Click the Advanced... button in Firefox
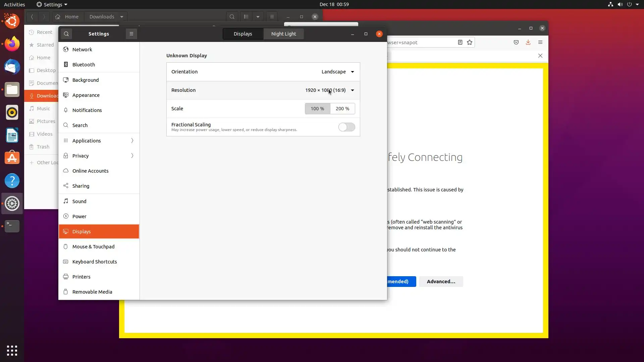The height and width of the screenshot is (362, 644). point(441,282)
